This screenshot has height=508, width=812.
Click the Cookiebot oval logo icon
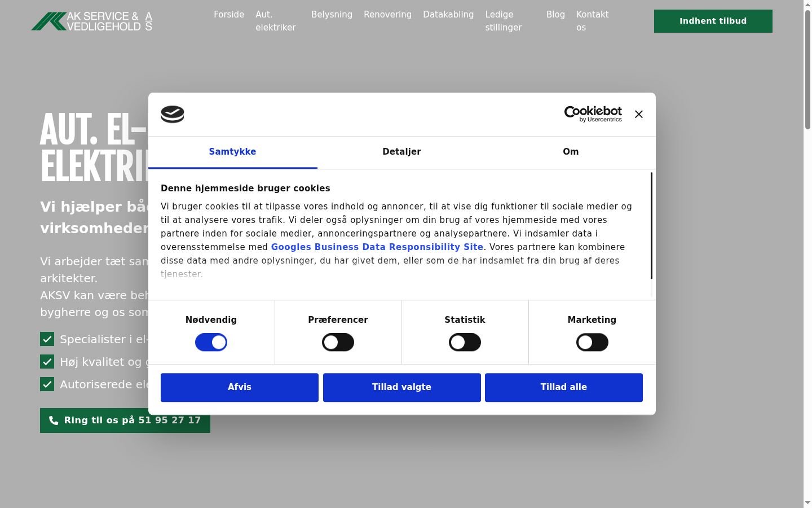coord(173,114)
